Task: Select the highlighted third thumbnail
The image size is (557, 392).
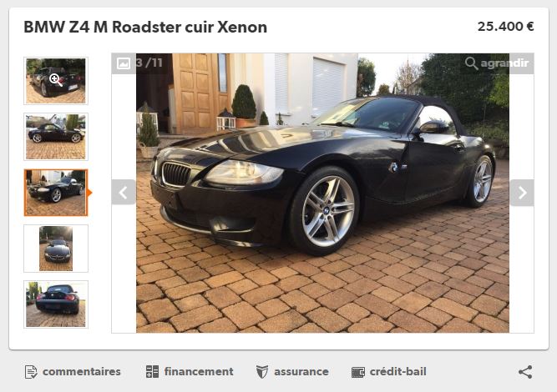Action: coord(56,193)
